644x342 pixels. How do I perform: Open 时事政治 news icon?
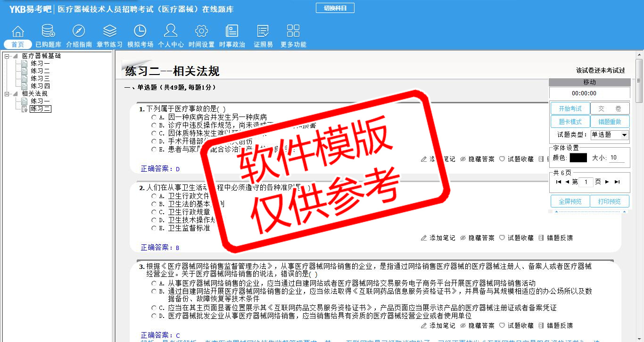232,32
